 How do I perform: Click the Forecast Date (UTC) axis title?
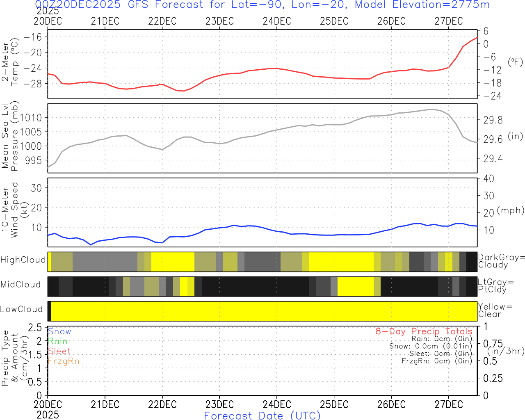click(x=262, y=415)
